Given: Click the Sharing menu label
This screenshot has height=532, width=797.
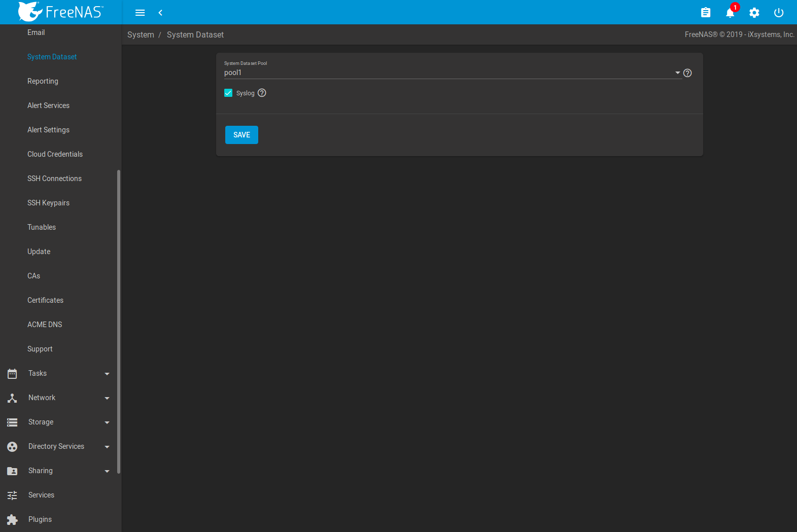Looking at the screenshot, I should point(41,471).
